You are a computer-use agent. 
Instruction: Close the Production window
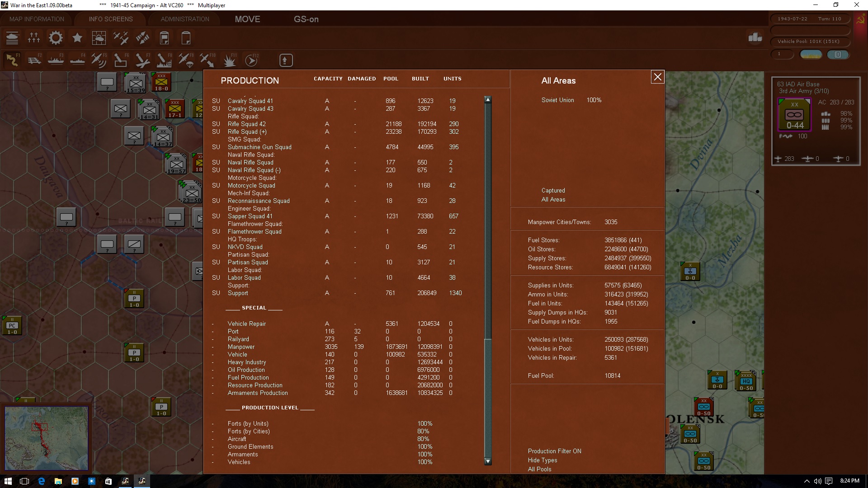click(657, 77)
